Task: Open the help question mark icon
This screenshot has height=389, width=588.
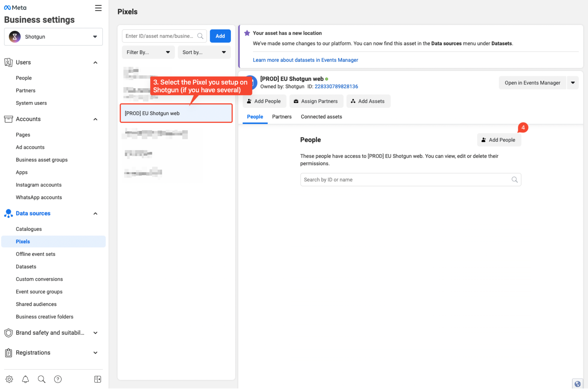Action: click(x=58, y=379)
